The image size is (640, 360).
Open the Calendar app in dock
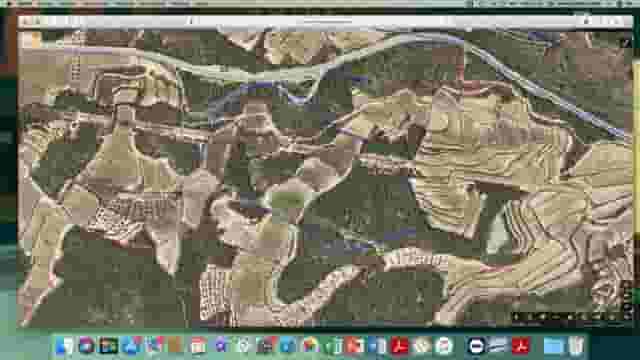(198, 346)
